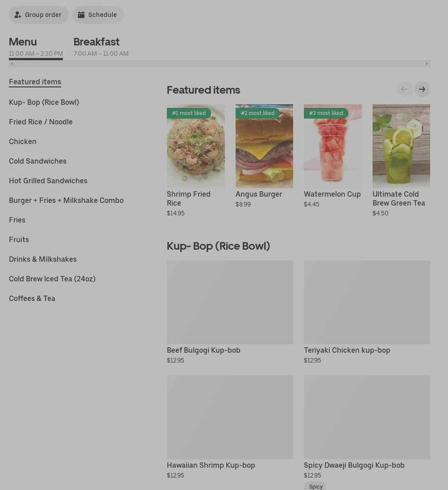448x490 pixels.
Task: Jump to Kup- Bop (Rice Bowl) category
Action: [44, 103]
